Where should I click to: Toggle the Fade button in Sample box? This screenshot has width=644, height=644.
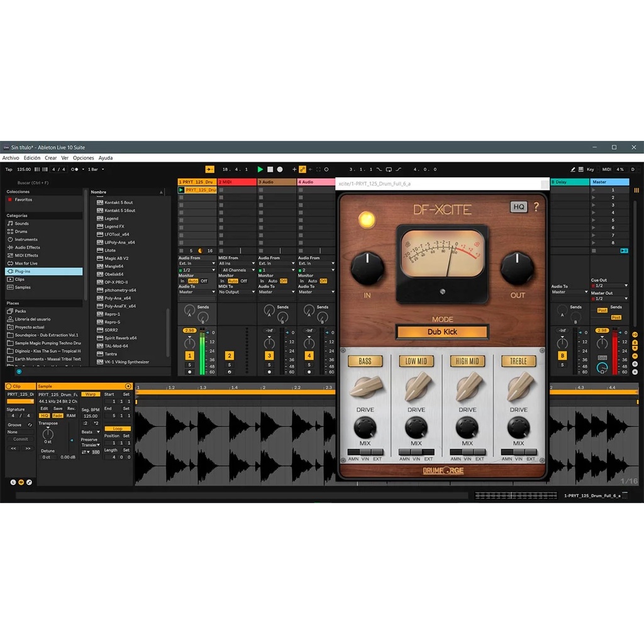coord(57,416)
